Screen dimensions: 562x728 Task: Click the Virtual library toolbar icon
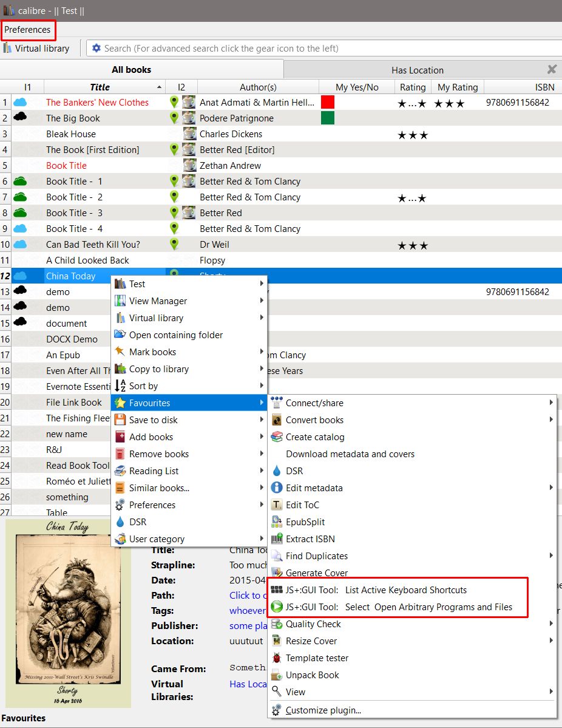click(7, 49)
